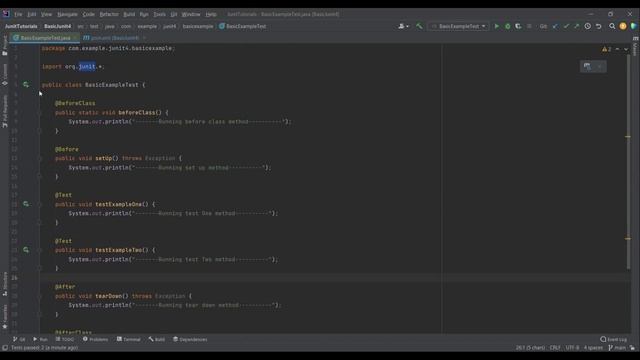Collapse the testExampleTwo method fold marker
The image size is (640, 360).
(x=40, y=250)
